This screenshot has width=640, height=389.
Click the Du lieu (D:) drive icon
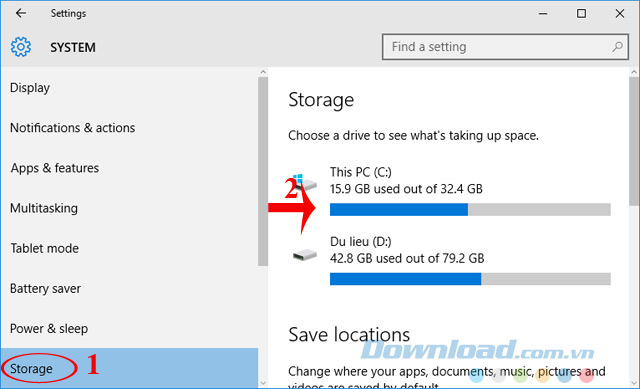coord(305,256)
